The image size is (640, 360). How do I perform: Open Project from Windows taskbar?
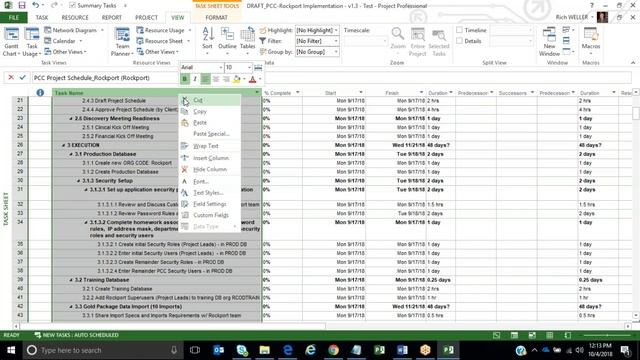pos(448,350)
